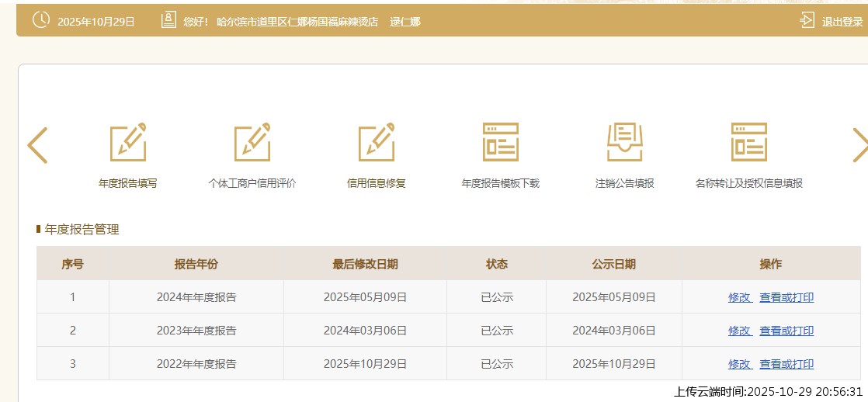This screenshot has height=402, width=868.
Task: Click the 年度报告模板下载 icon
Action: pos(501,143)
